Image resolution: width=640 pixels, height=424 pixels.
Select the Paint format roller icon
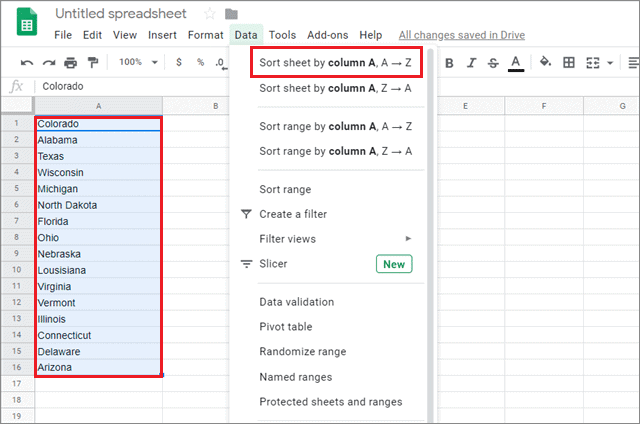pos(93,63)
